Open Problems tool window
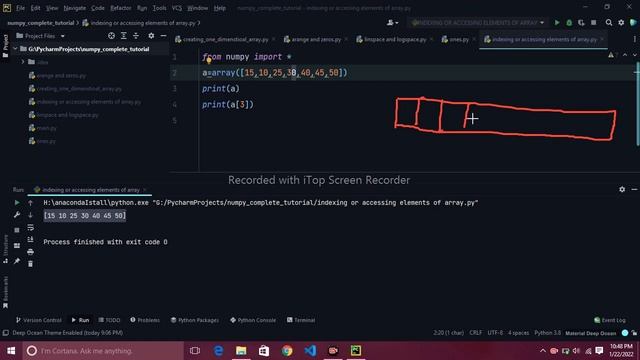 (145, 320)
